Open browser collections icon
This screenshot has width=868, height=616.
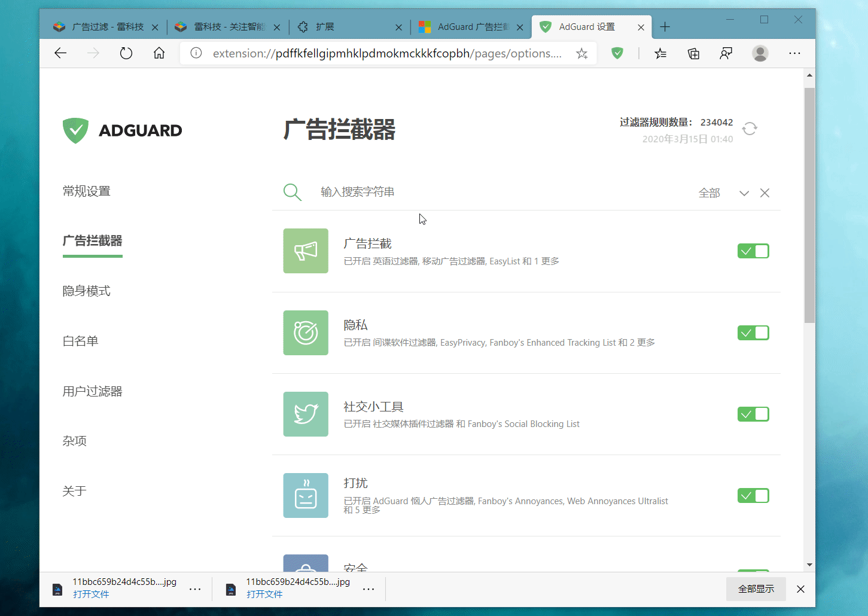coord(693,54)
